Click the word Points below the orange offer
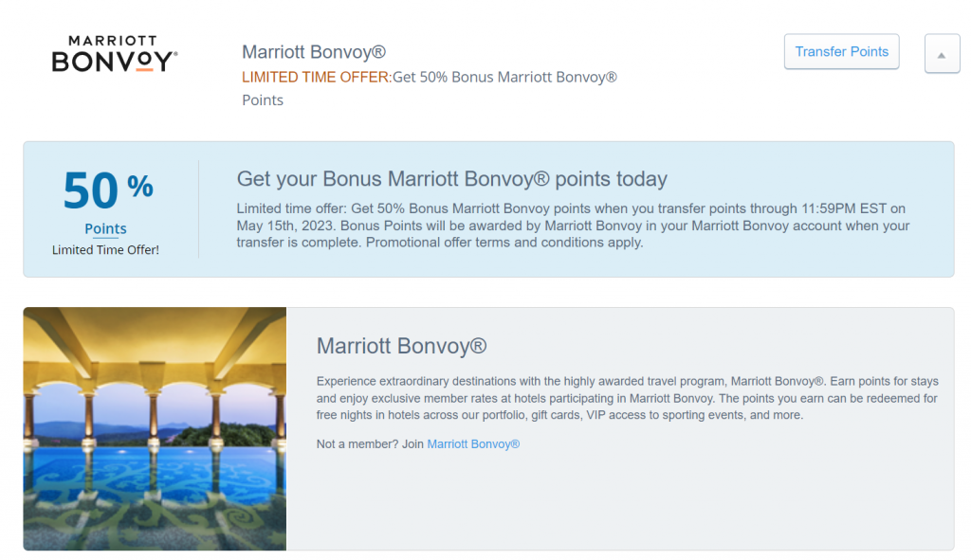 (x=263, y=99)
